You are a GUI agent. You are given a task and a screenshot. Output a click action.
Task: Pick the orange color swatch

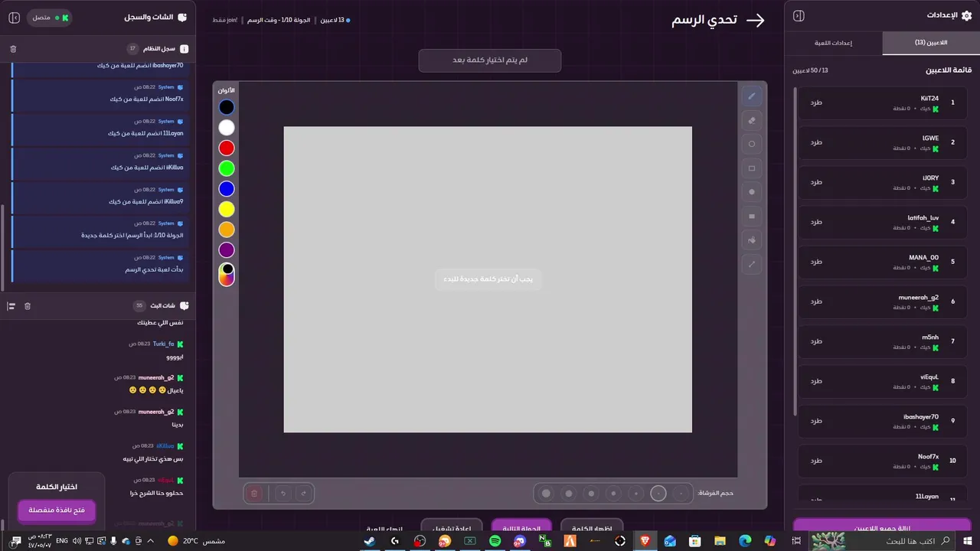[x=227, y=230]
